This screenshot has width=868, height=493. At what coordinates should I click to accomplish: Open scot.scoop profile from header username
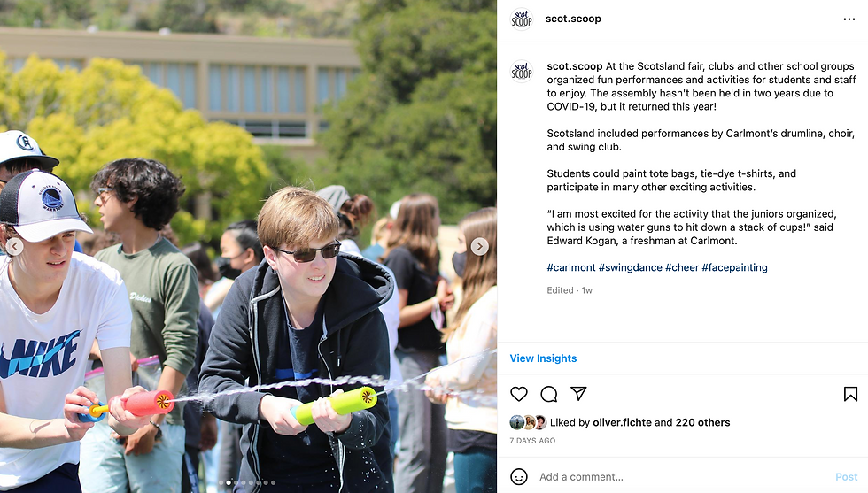[573, 19]
